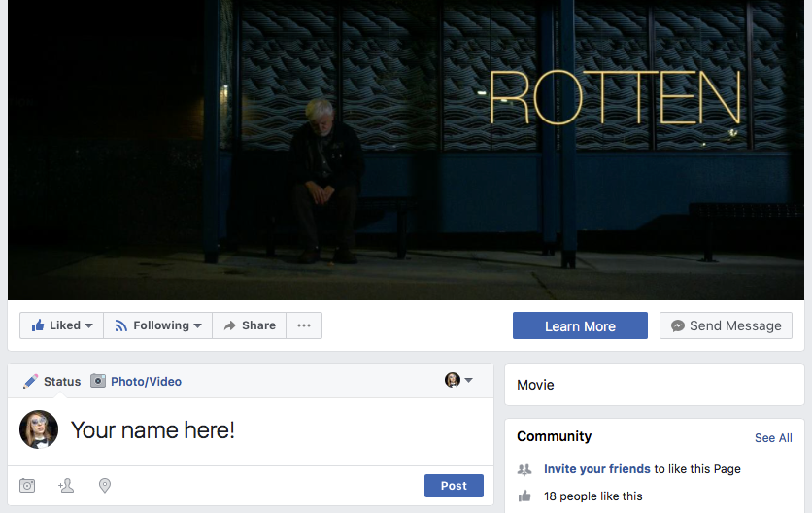This screenshot has height=513, width=812.
Task: Click the thumbs-up icon beside 18 people like this
Action: (524, 496)
